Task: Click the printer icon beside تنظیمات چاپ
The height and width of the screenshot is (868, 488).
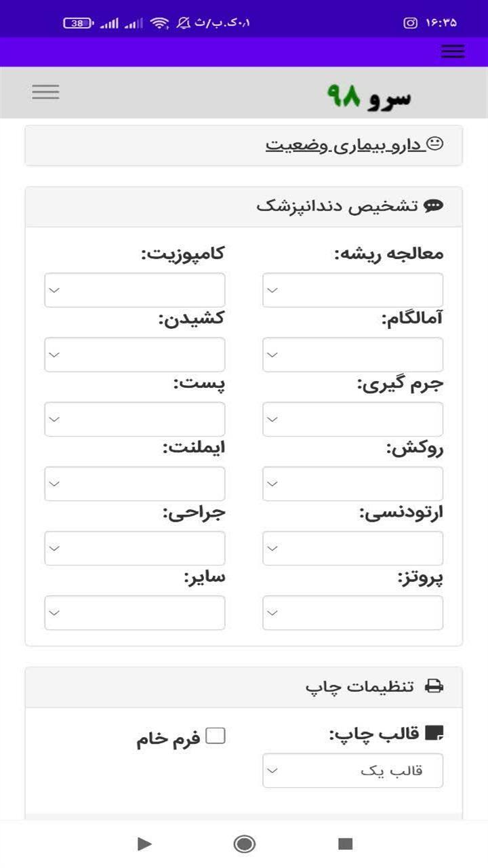Action: [x=434, y=686]
